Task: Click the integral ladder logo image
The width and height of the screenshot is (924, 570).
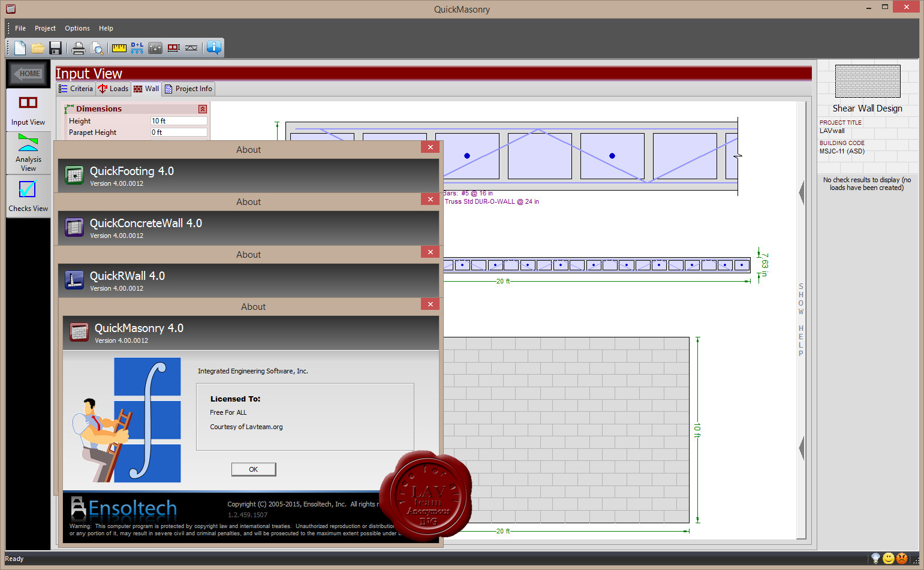Action: [128, 420]
